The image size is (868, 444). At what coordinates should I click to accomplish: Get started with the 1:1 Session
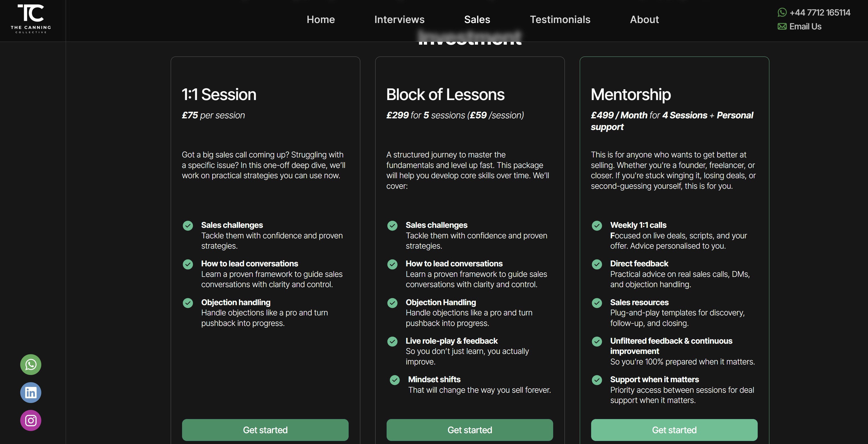pyautogui.click(x=265, y=430)
